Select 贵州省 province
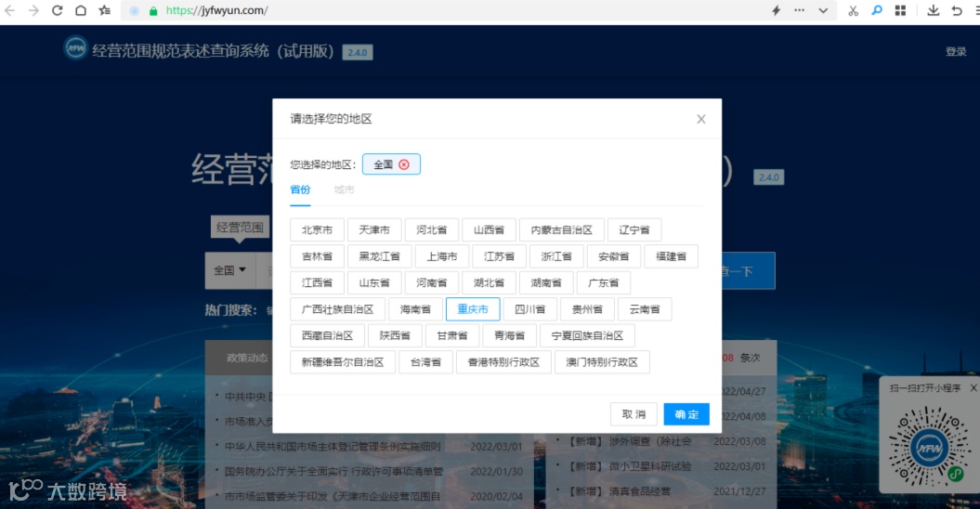Screen dimensions: 980x509 [x=587, y=309]
